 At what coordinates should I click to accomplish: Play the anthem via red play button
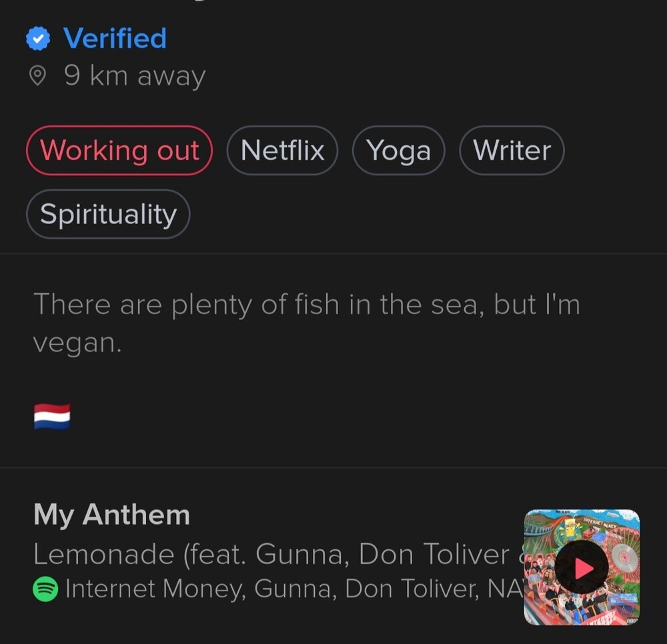(582, 567)
